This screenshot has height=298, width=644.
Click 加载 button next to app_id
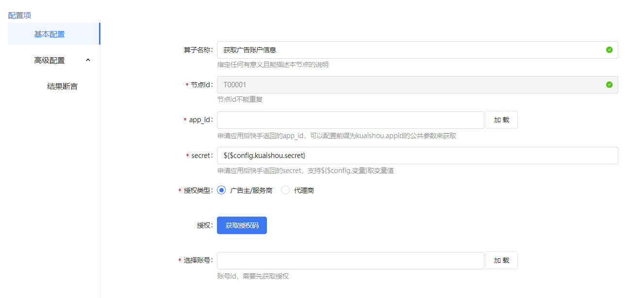(501, 120)
